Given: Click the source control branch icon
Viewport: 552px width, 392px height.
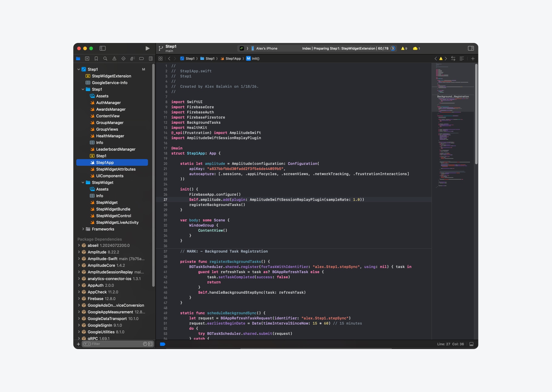Looking at the screenshot, I should (x=161, y=48).
